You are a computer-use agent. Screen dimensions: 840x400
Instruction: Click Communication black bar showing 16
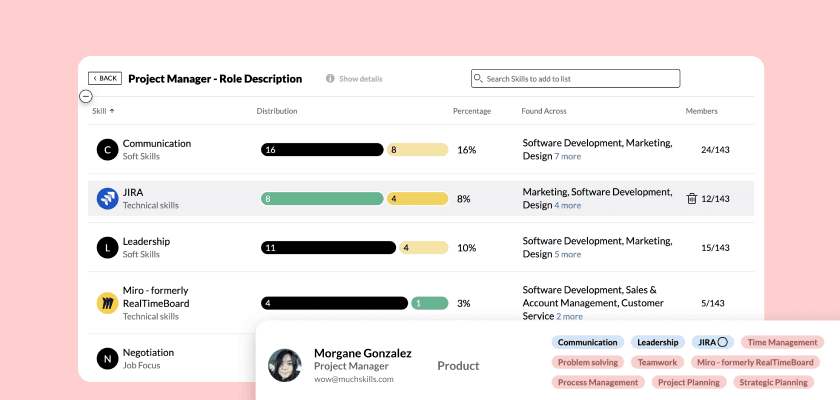tap(322, 149)
